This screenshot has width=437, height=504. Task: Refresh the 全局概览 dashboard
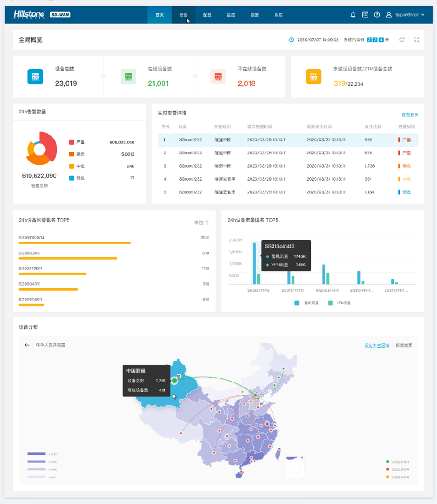pyautogui.click(x=402, y=40)
